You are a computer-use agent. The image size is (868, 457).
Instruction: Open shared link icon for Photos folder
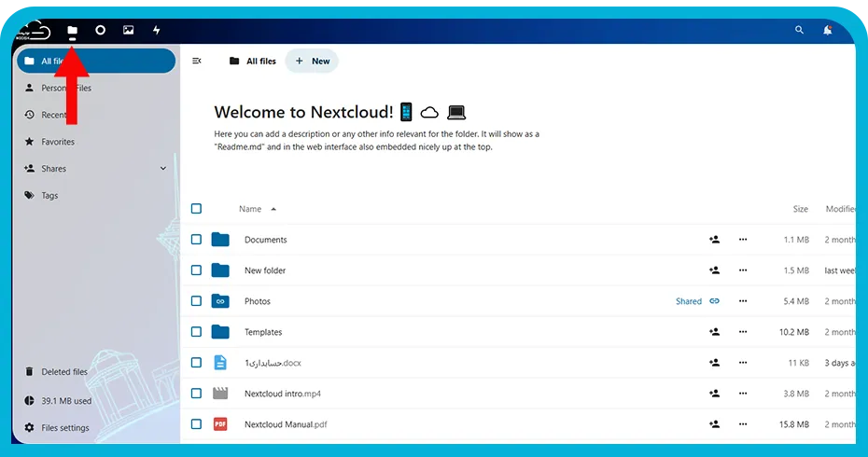point(715,301)
